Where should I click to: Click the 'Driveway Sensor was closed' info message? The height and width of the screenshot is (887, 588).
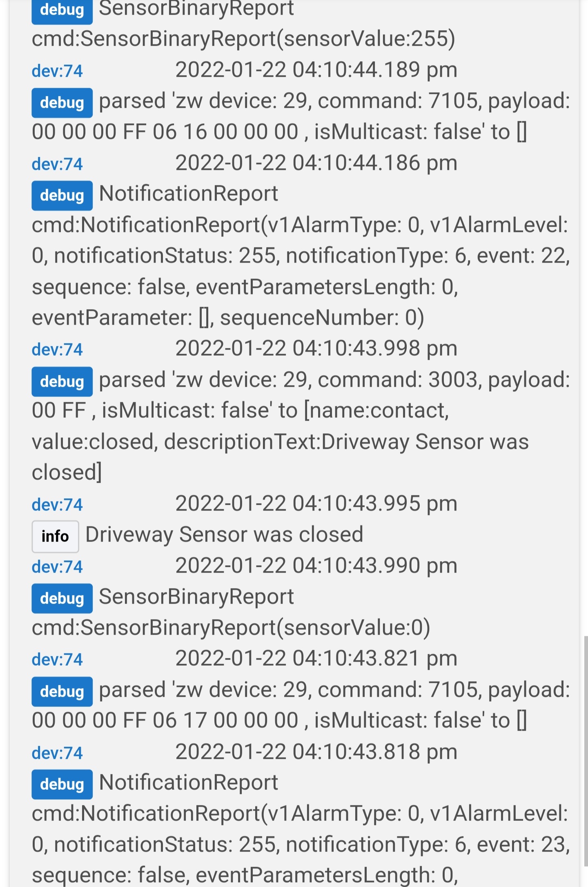[x=224, y=535]
